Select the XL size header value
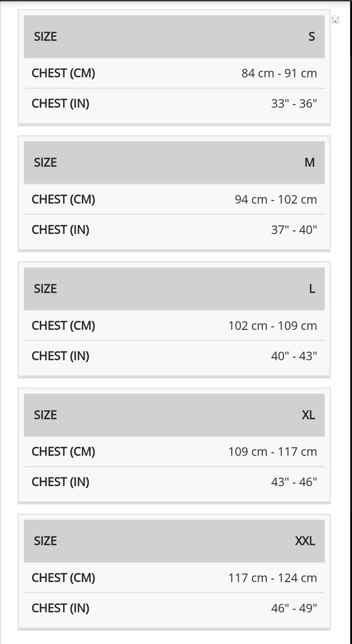 [309, 415]
